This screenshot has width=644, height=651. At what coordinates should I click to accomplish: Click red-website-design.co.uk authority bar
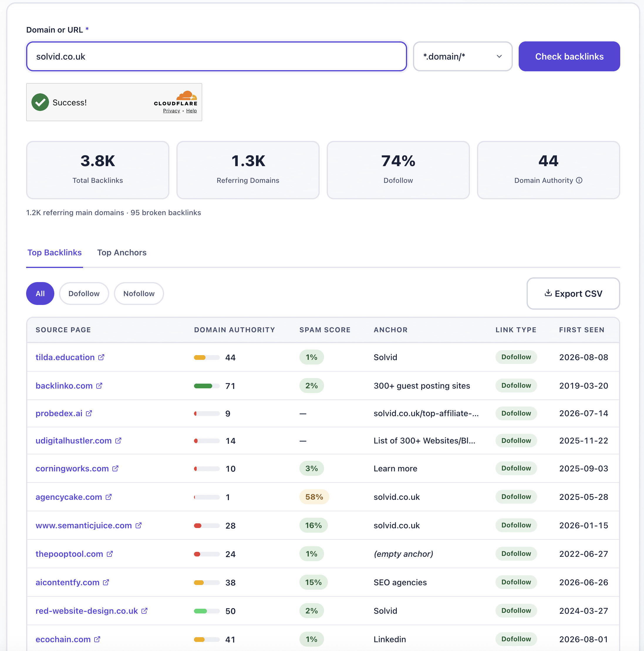[x=207, y=611]
